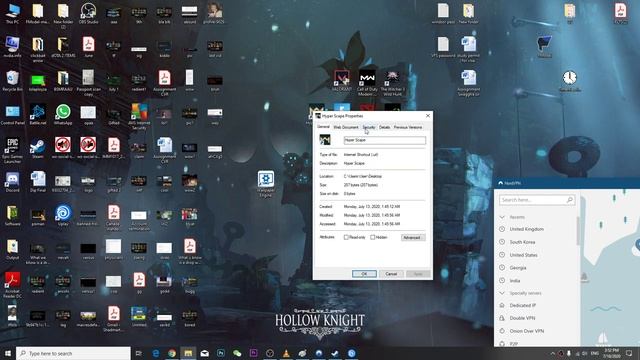This screenshot has height=360, width=640.
Task: Select OBS Studio desktop shortcut
Action: tap(88, 14)
